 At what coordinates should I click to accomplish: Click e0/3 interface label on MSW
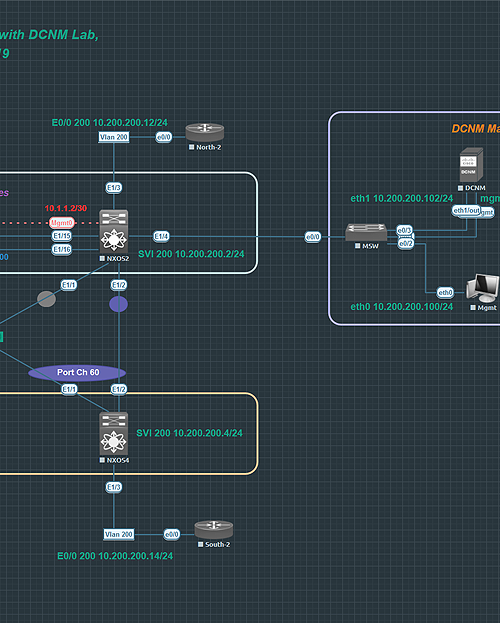tap(405, 230)
